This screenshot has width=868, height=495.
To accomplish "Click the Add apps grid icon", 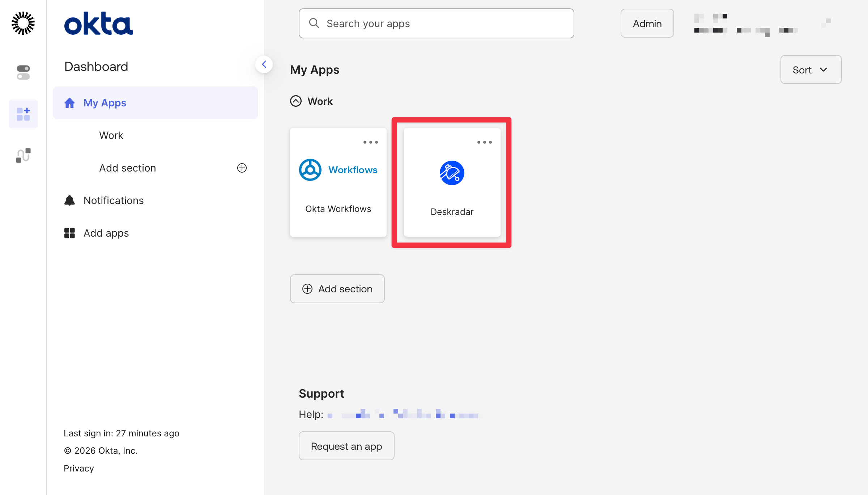I will tap(69, 233).
